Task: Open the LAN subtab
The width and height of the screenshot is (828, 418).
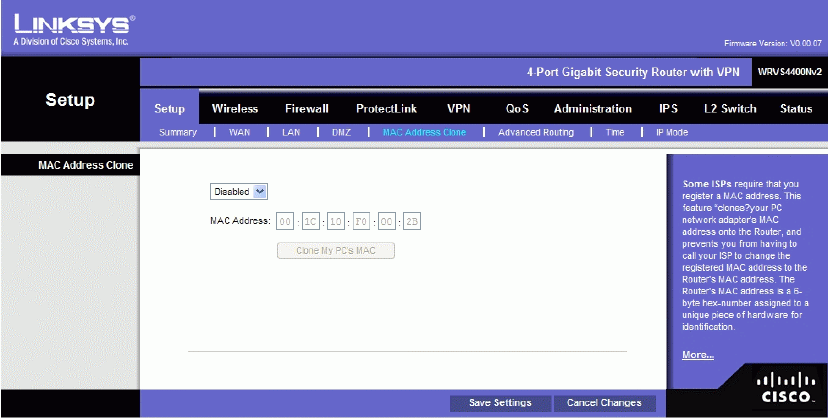Action: [291, 132]
